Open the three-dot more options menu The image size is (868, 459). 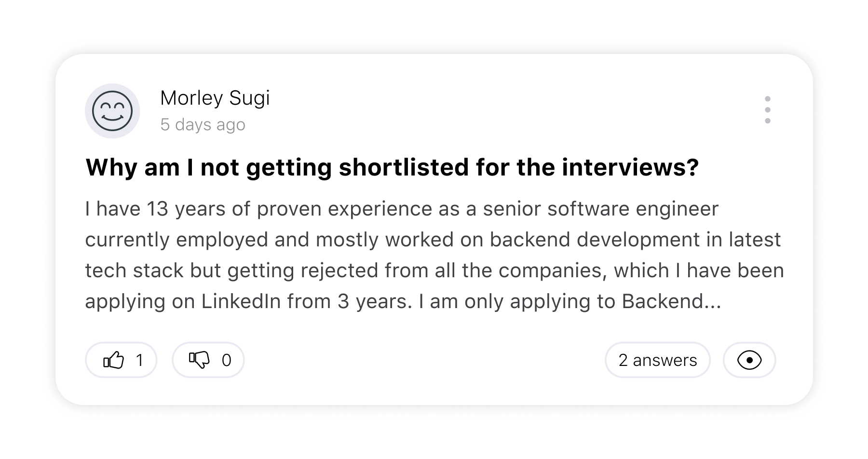[x=767, y=110]
